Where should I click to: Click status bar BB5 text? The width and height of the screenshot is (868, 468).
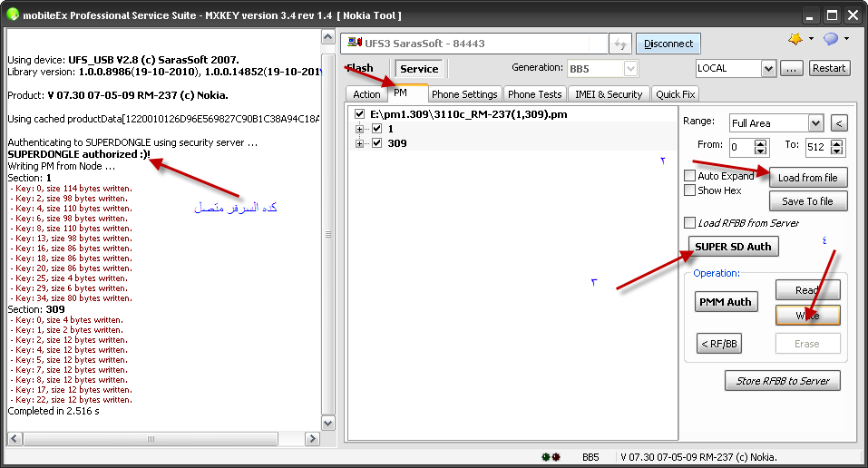click(590, 457)
